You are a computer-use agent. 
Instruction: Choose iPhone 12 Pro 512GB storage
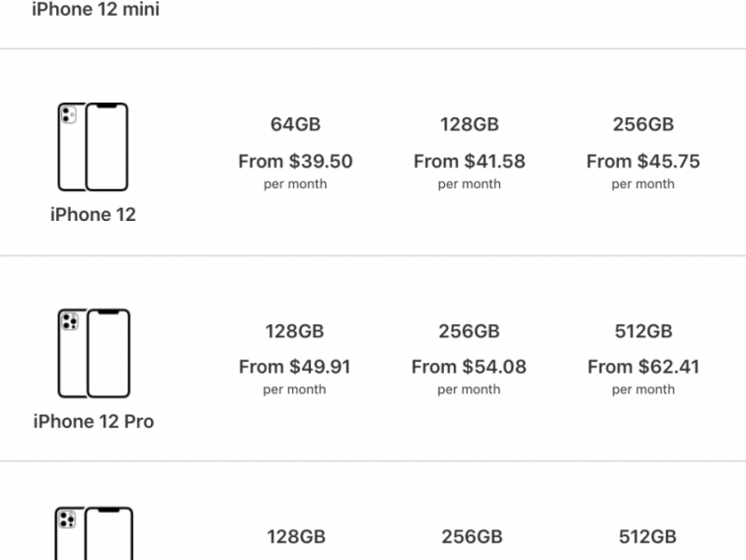pos(642,331)
